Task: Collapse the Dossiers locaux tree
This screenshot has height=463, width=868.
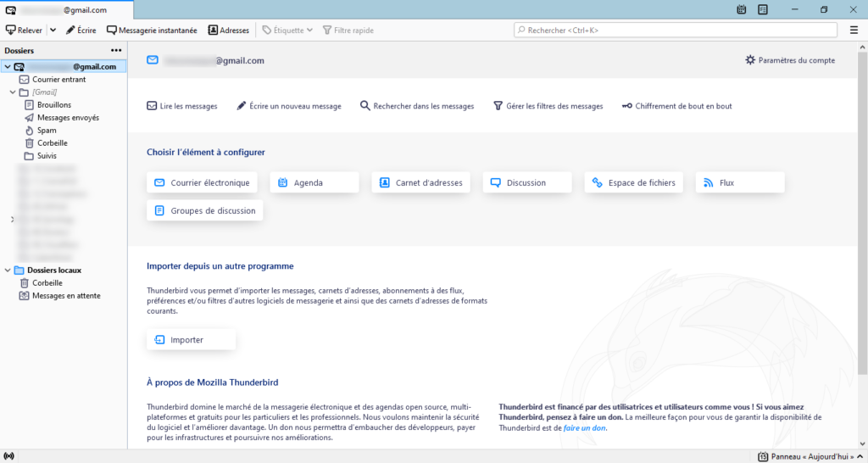Action: [x=7, y=271]
